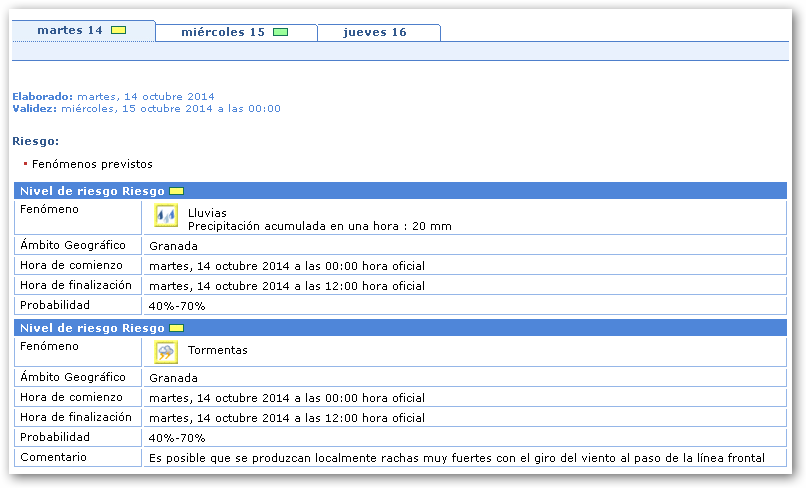
Task: Click Granada under the Lluvias warning
Action: coord(173,246)
